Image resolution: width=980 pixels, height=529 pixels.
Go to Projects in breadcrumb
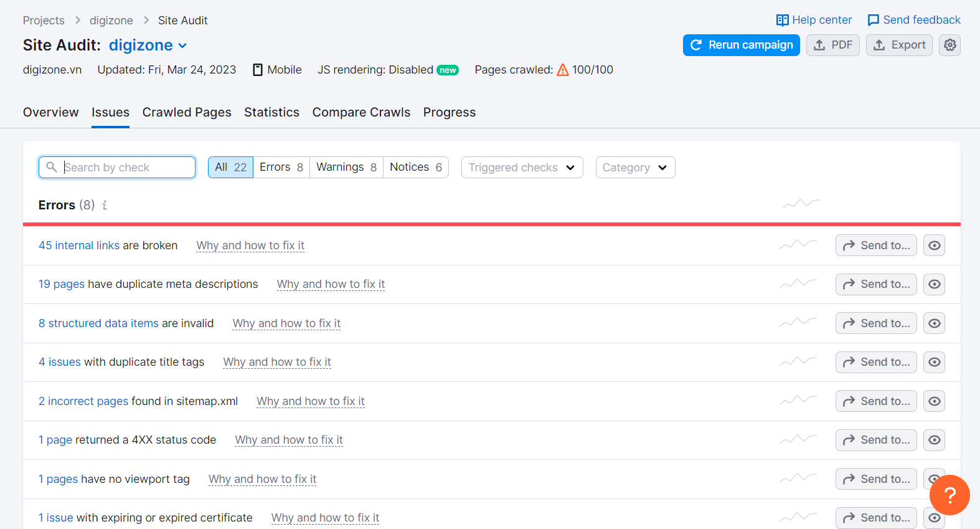coord(44,21)
